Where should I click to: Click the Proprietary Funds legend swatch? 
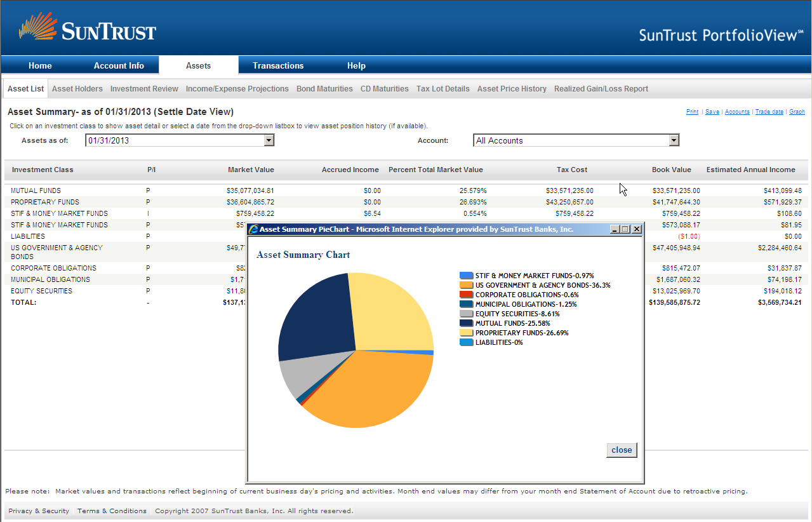[x=467, y=333]
